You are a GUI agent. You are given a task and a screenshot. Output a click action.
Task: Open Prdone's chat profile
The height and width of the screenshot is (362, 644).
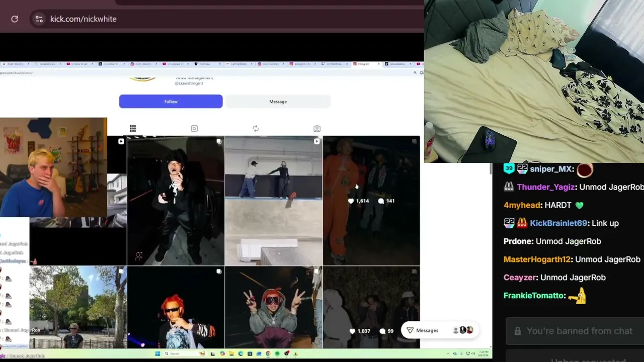(x=517, y=241)
